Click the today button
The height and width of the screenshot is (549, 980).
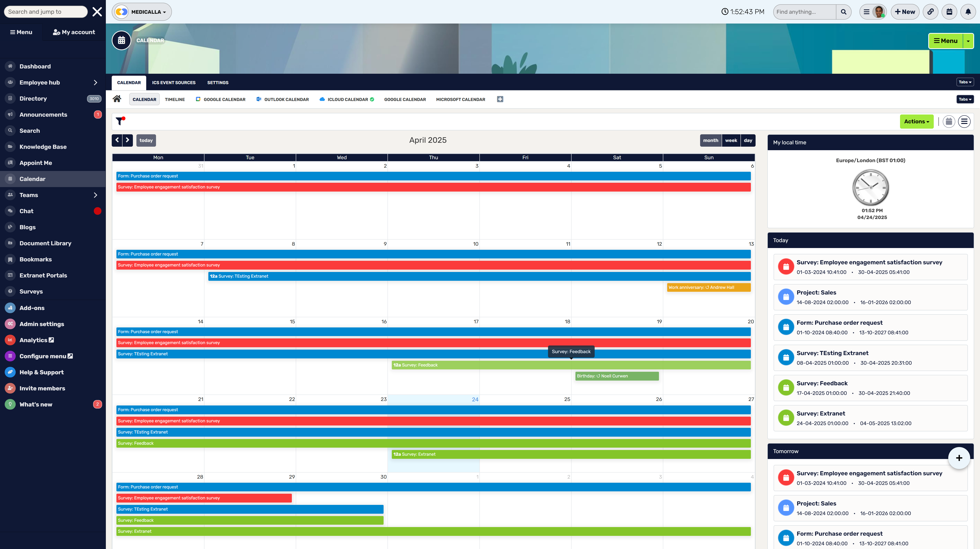coord(146,140)
